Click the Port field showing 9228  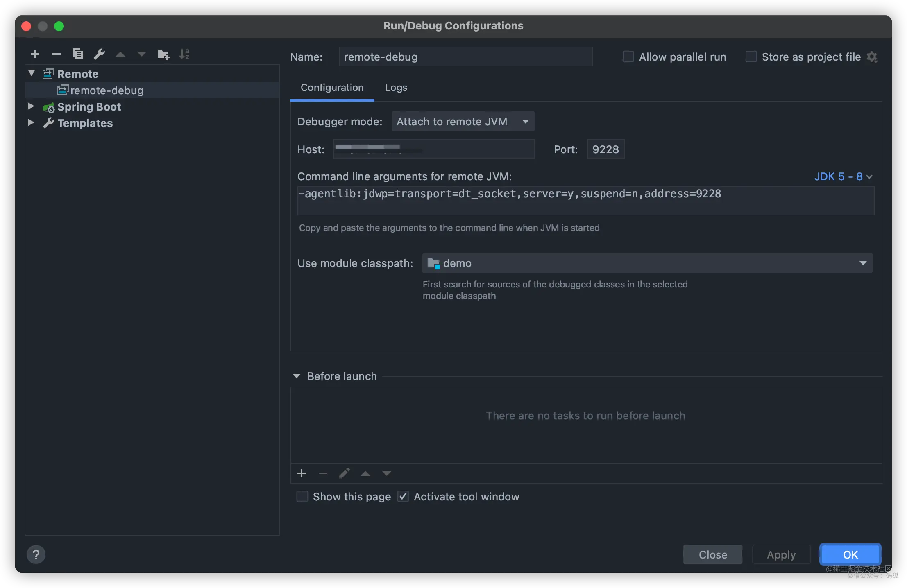(x=606, y=149)
